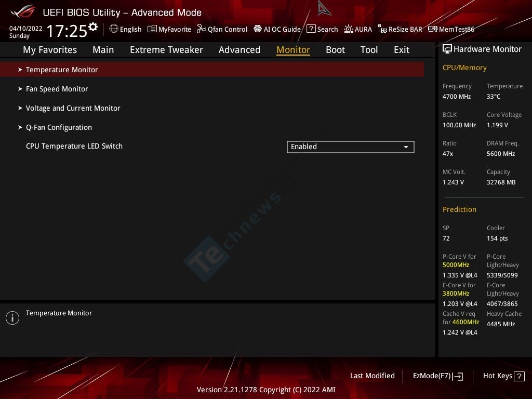Click the Temperature Monitor help description
Viewport: 532px width, 399px height.
pyautogui.click(x=59, y=313)
